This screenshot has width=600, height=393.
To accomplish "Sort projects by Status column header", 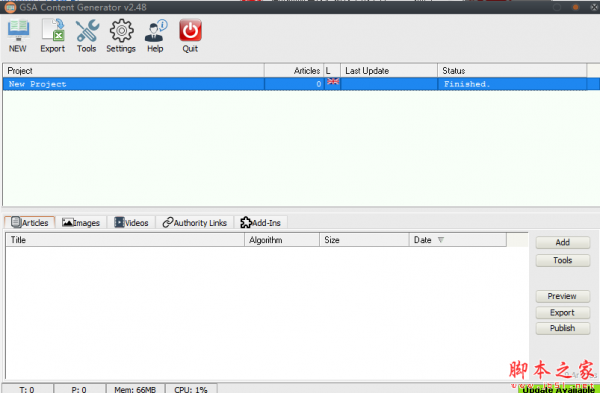I will 512,71.
